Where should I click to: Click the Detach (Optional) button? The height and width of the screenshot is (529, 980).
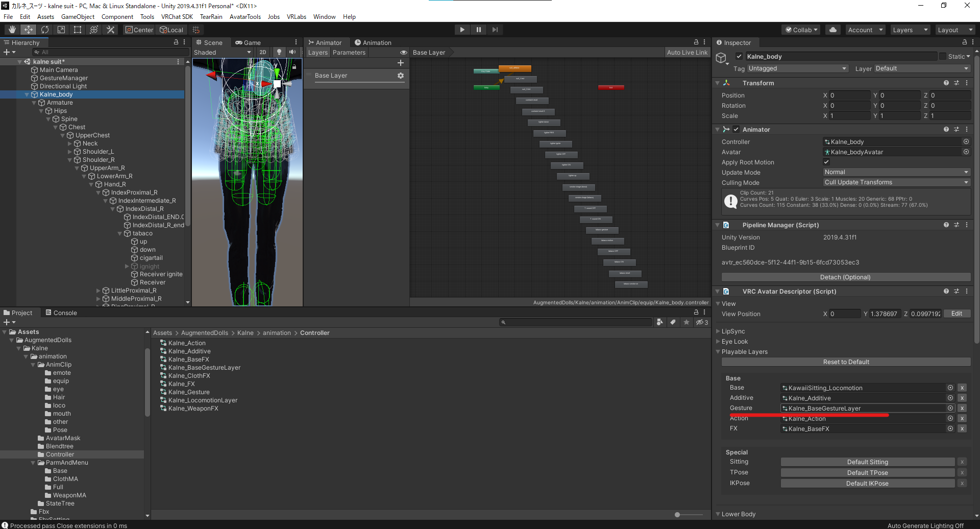(x=845, y=277)
